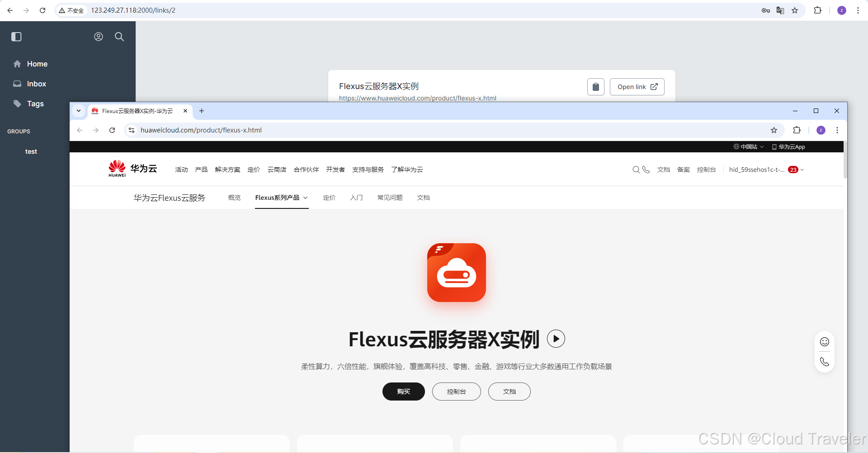Image resolution: width=868 pixels, height=453 pixels.
Task: Open a new tab with plus
Action: tap(202, 111)
